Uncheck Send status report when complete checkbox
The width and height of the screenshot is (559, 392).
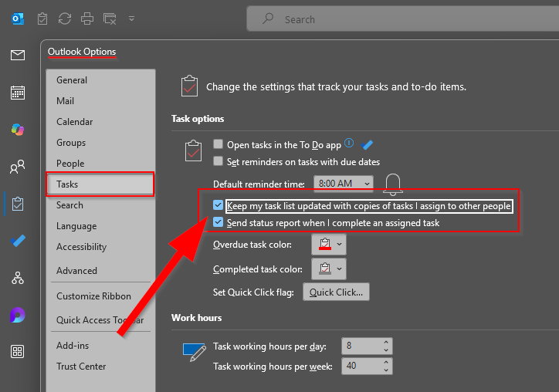[x=218, y=222]
